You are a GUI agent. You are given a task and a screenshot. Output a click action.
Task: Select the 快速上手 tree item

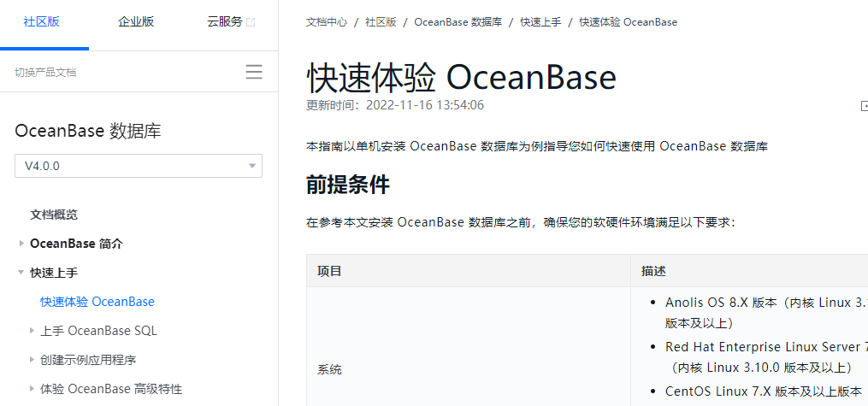click(54, 273)
